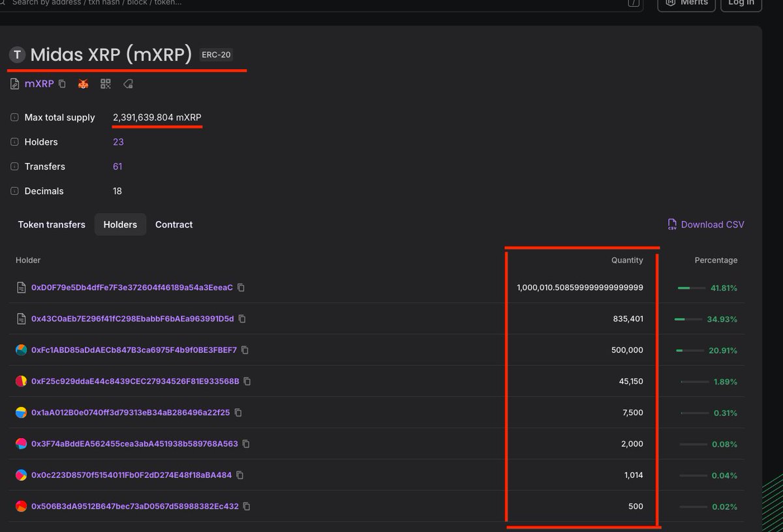
Task: Copy address 0xFc1ABD85aDdAECb847B3ca6975F4b9f0BE3FBEF7
Action: click(x=245, y=350)
